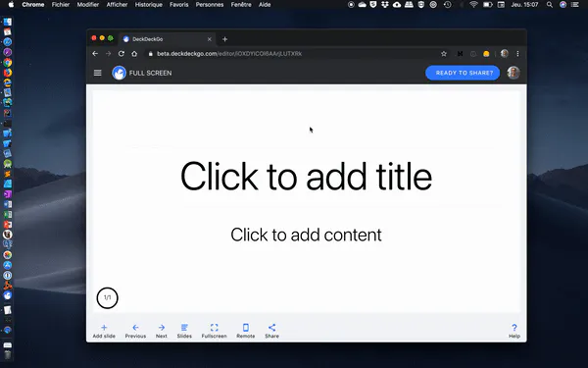Viewport: 588px width, 368px height.
Task: Click the 'Click to add title' placeholder
Action: click(306, 176)
